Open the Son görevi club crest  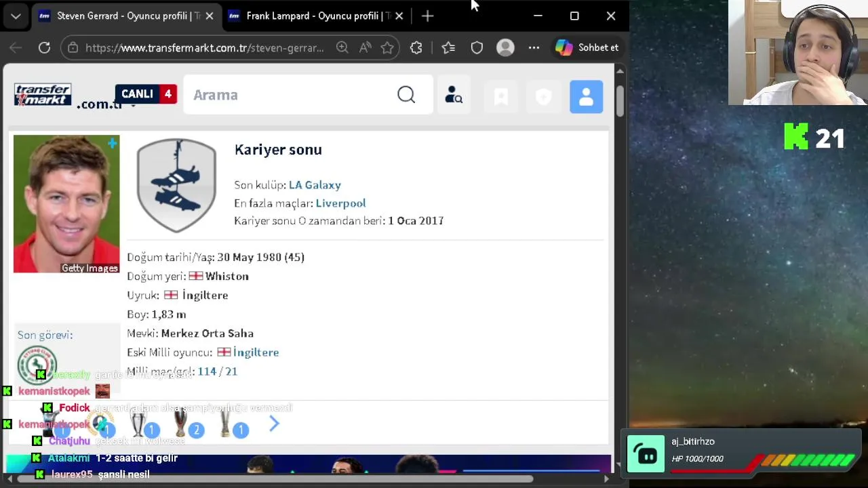click(x=37, y=365)
